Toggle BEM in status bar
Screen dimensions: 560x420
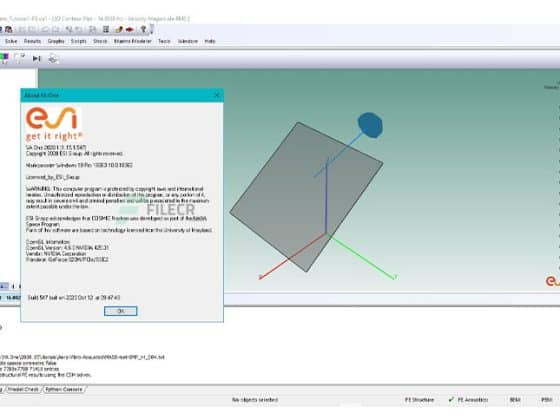click(515, 400)
